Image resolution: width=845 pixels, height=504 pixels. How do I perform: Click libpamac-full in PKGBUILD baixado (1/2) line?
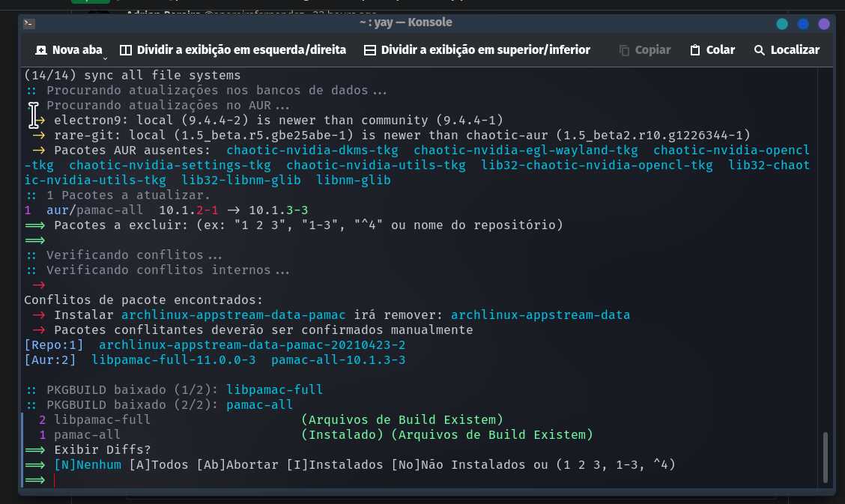point(274,390)
